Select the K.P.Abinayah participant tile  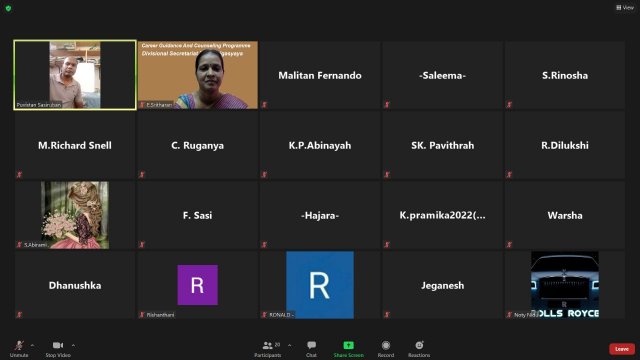click(320, 145)
